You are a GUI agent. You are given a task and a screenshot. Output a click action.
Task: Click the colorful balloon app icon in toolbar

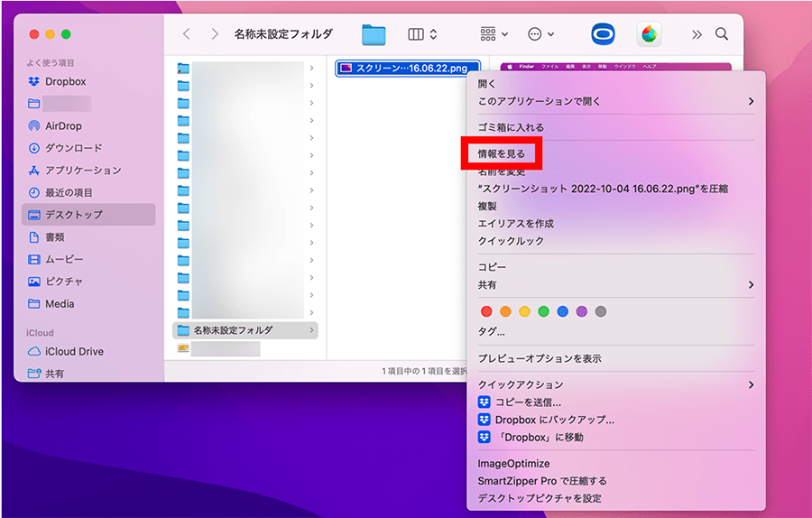[648, 34]
